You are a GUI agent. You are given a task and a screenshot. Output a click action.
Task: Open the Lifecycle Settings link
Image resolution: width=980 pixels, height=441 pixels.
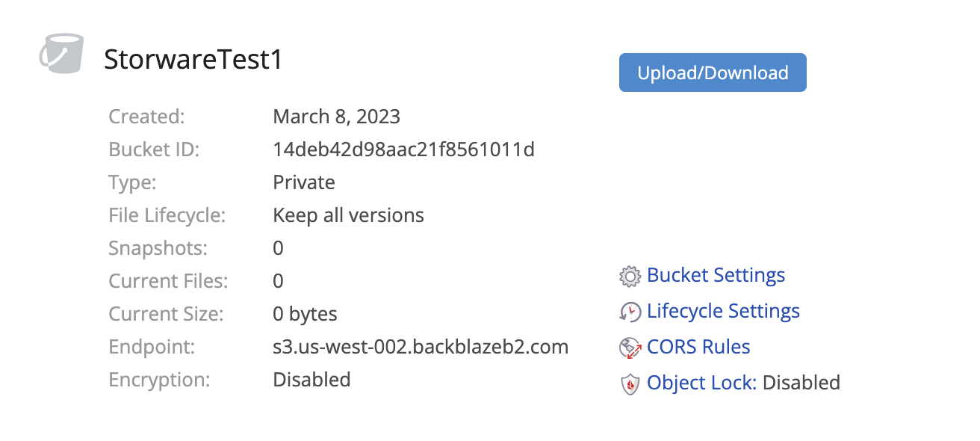click(723, 311)
